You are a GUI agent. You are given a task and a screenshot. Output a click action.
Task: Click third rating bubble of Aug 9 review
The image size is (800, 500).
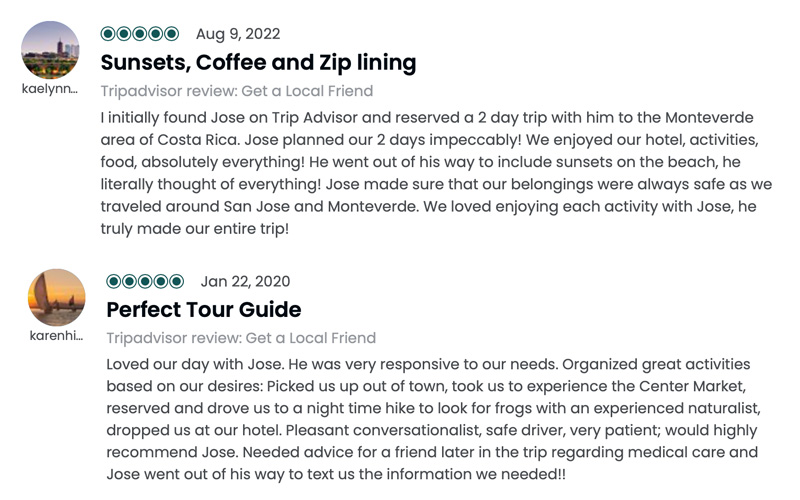click(140, 34)
